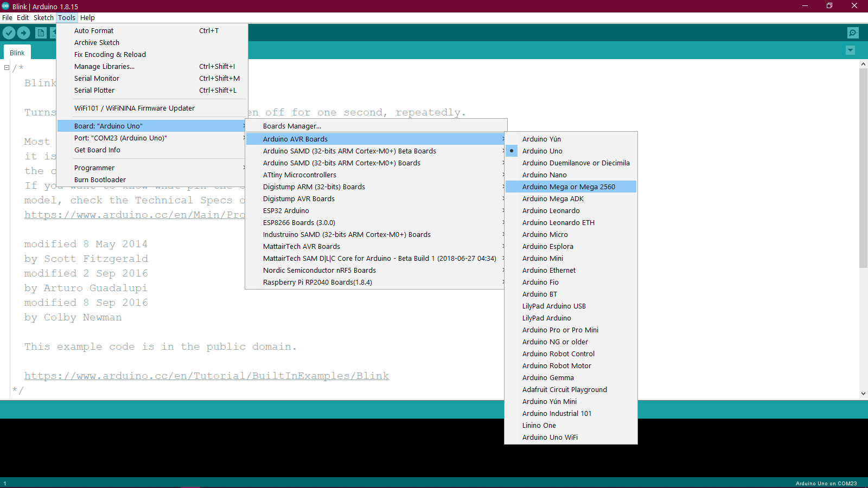
Task: Select Arduino Esplora board
Action: 571,246
